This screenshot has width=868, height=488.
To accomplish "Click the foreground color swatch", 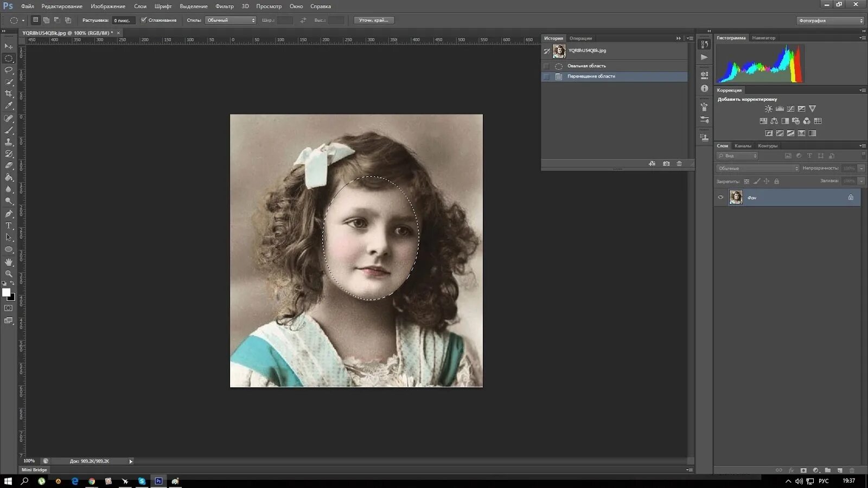I will (6, 292).
